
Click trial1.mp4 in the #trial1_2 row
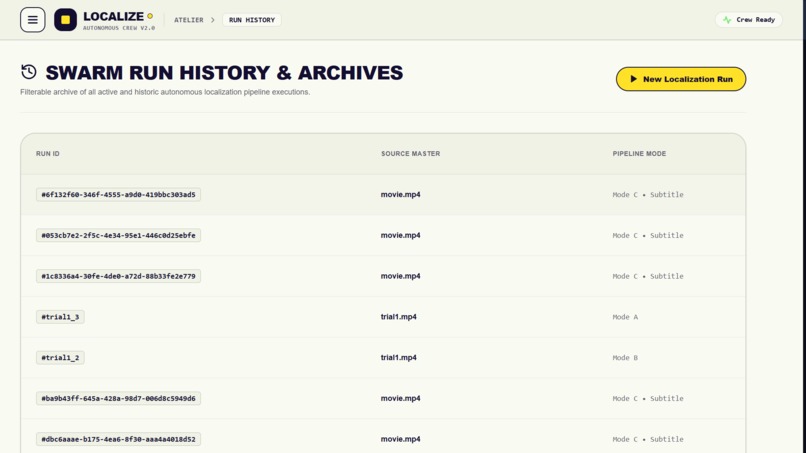click(x=398, y=357)
